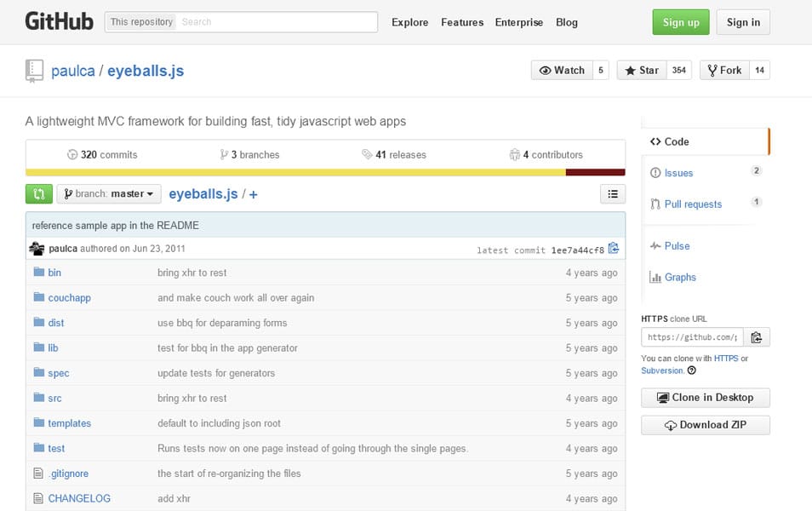Open the Features menu item
The height and width of the screenshot is (511, 812).
coord(462,22)
